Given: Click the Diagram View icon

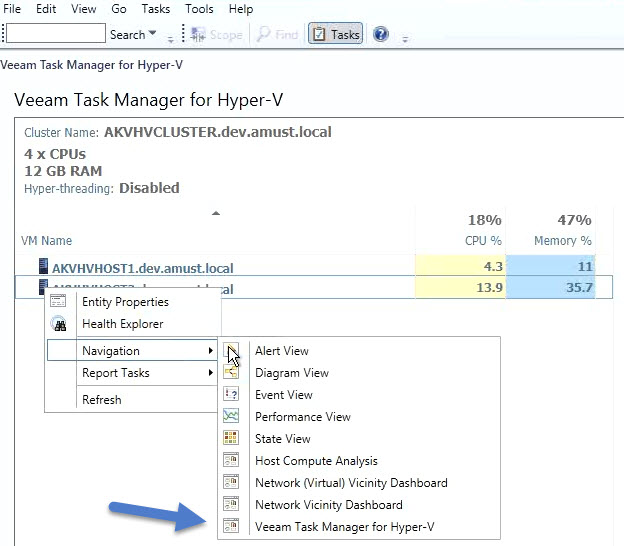Looking at the screenshot, I should [231, 372].
